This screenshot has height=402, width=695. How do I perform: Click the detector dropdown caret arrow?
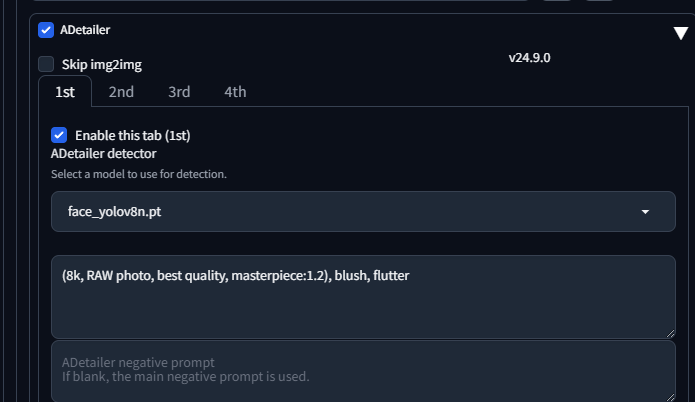point(645,212)
